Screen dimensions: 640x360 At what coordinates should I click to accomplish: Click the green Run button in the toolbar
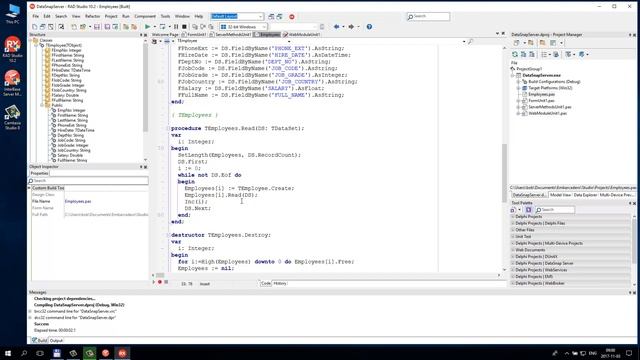pyautogui.click(x=147, y=27)
